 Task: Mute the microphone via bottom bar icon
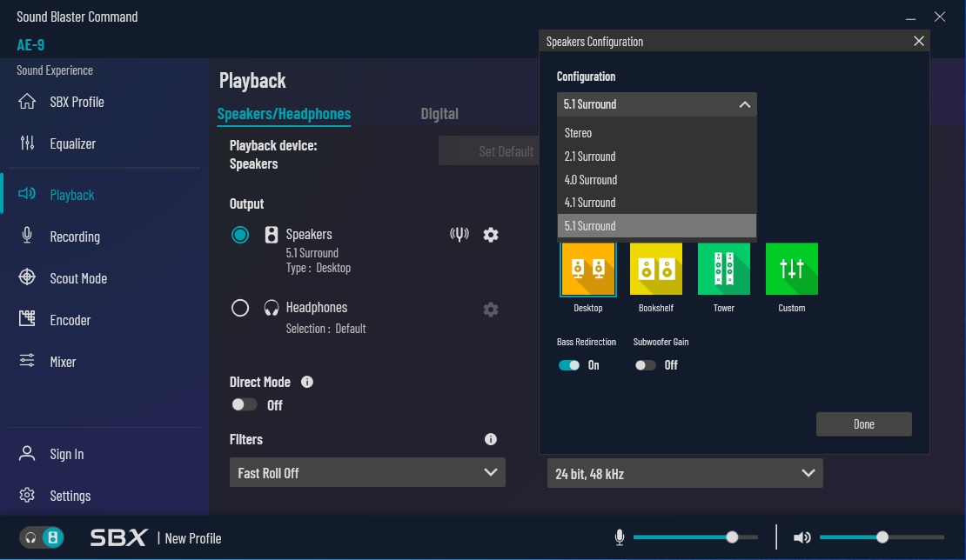pos(620,538)
